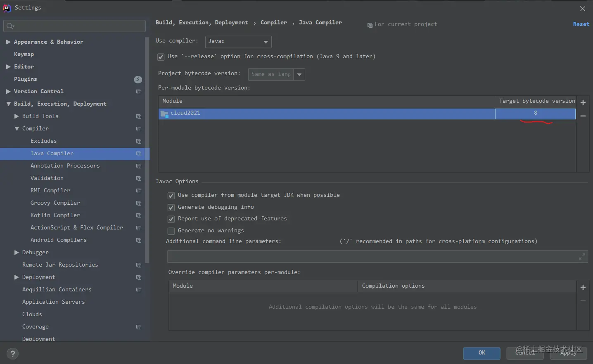Add a per-module compiler parameter override
Screen dimensions: 593x364
[x=583, y=287]
